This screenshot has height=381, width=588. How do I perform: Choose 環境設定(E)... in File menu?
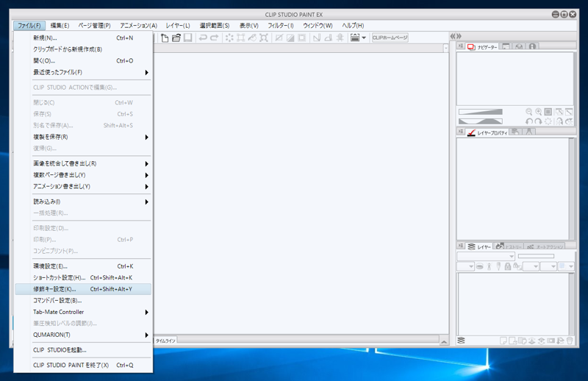tap(83, 266)
